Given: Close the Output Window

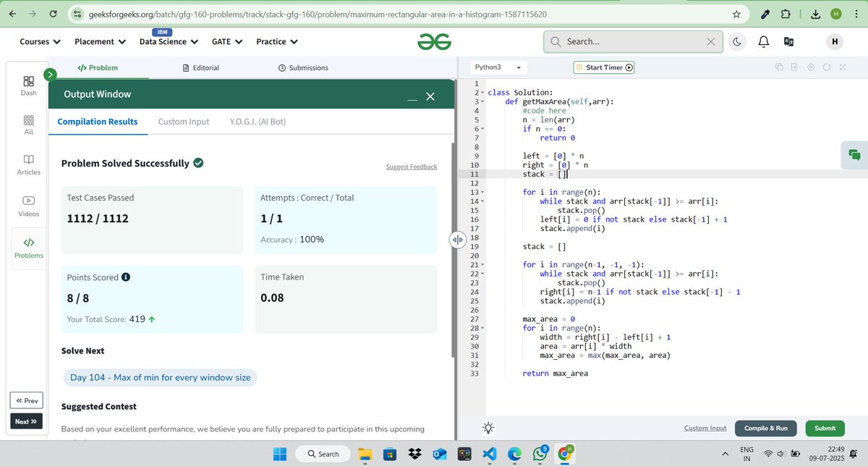Looking at the screenshot, I should [x=430, y=96].
